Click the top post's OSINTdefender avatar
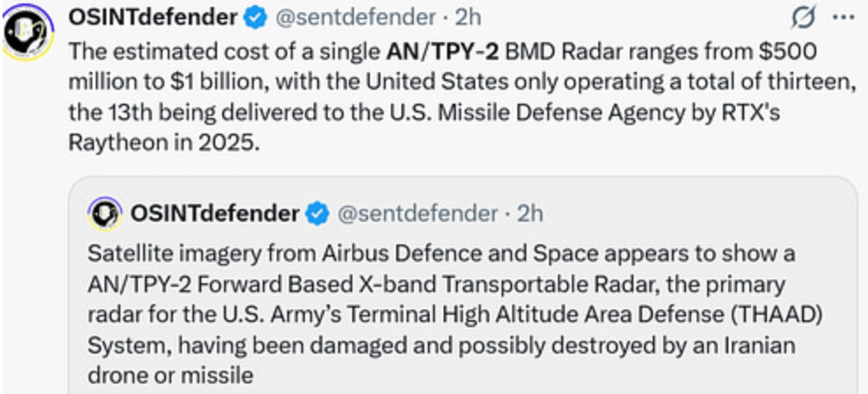This screenshot has width=868, height=394. click(25, 35)
